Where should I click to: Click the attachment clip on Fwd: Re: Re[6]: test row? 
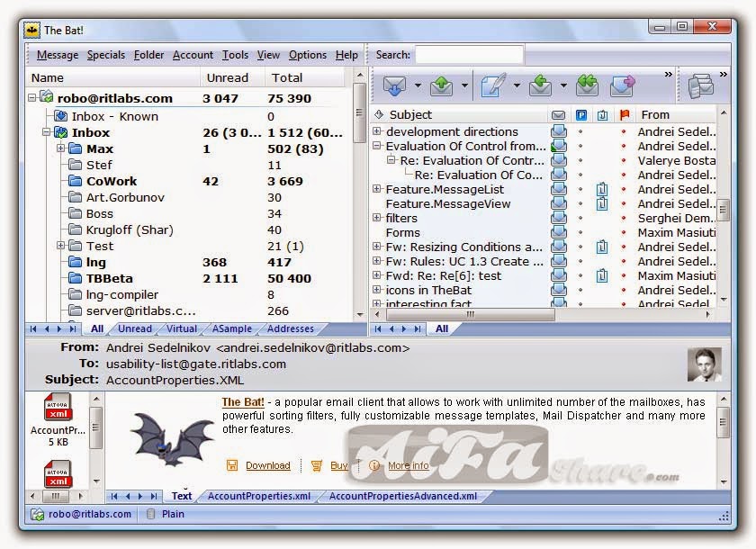602,276
